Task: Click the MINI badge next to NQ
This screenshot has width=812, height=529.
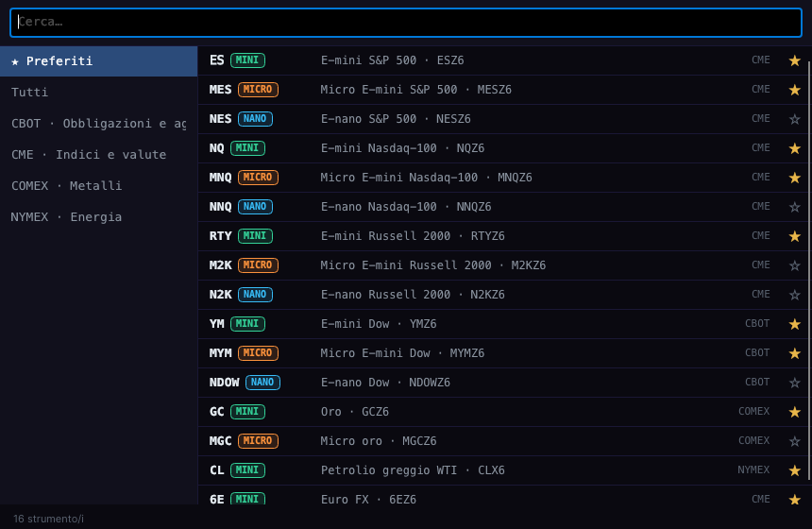Action: tap(247, 148)
